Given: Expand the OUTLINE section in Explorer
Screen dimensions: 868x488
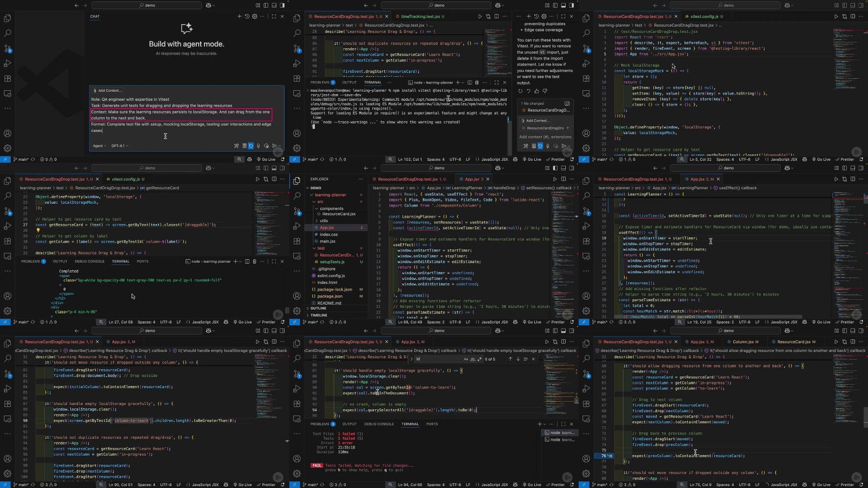Looking at the screenshot, I should tap(318, 308).
